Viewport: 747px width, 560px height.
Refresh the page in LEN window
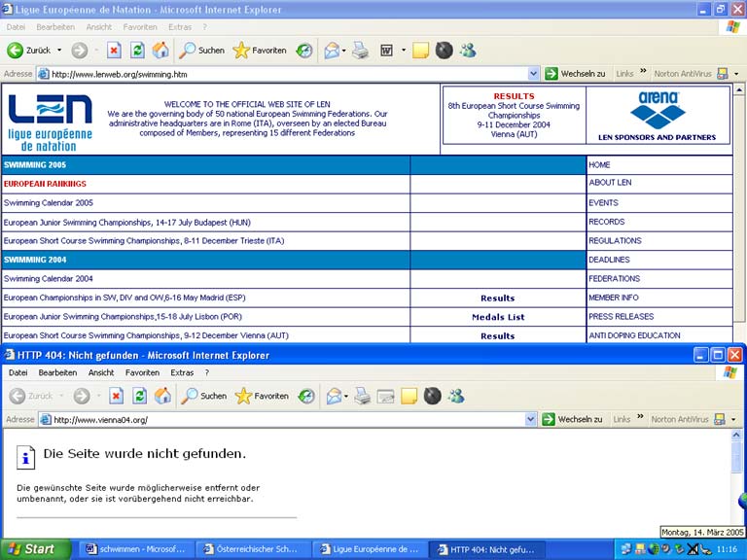(137, 50)
